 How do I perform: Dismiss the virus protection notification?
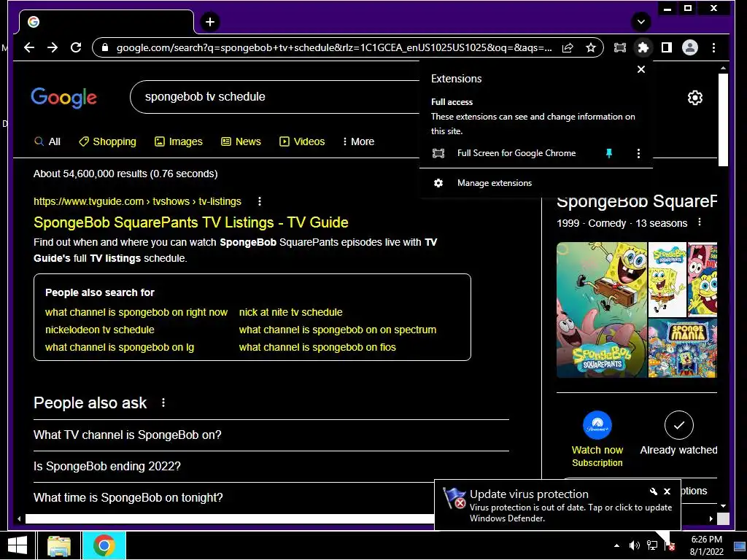point(667,491)
